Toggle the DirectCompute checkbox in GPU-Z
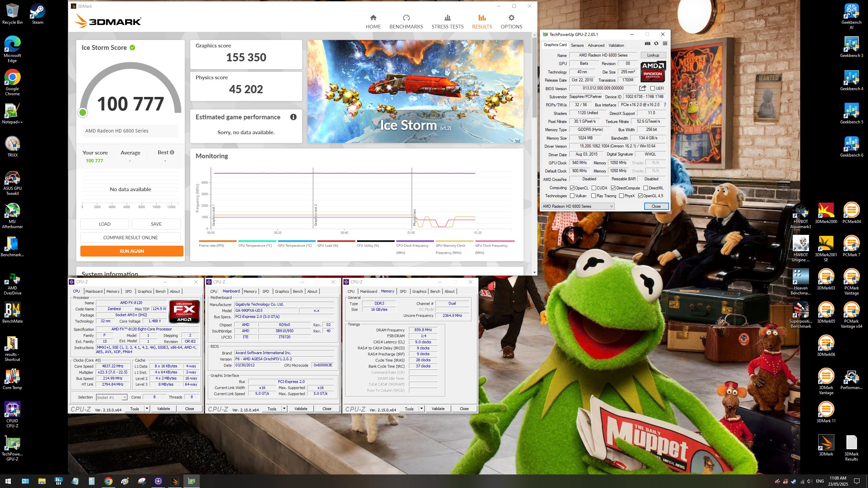 coord(613,188)
